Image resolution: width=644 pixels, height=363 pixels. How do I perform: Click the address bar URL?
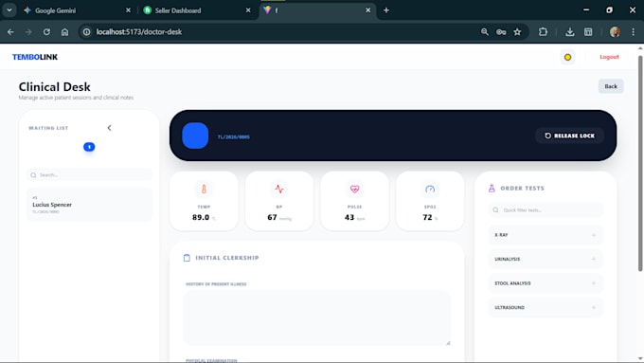click(x=139, y=32)
